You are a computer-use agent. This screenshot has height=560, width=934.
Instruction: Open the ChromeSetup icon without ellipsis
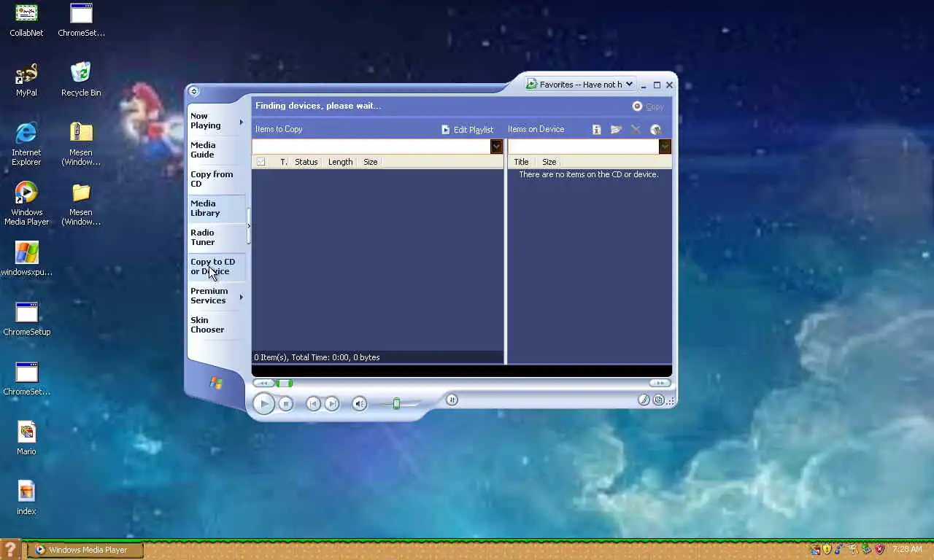[26, 319]
